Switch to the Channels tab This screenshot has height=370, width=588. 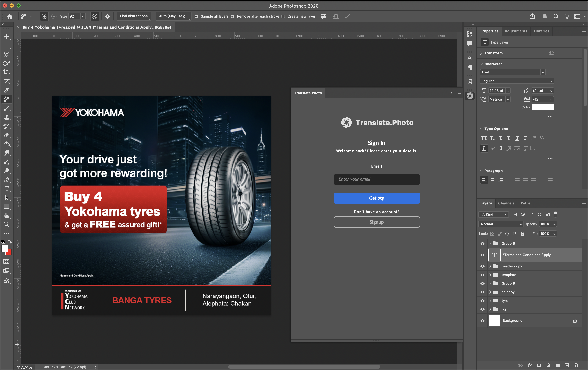(506, 203)
